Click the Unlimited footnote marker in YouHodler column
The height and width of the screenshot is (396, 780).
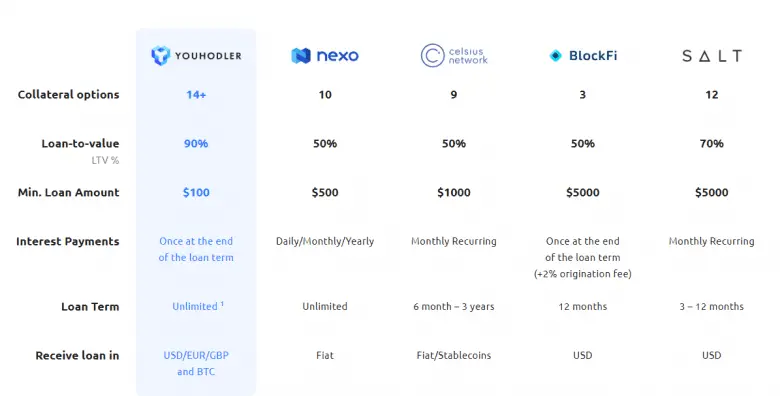(222, 303)
